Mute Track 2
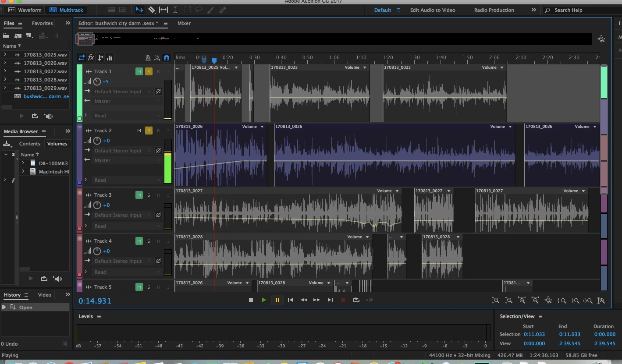This screenshot has width=622, height=364. [139, 131]
